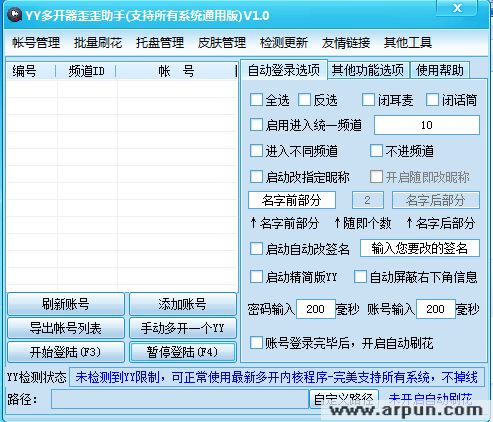Check 启用进入统一频道 option
The image size is (493, 422).
pyautogui.click(x=256, y=125)
